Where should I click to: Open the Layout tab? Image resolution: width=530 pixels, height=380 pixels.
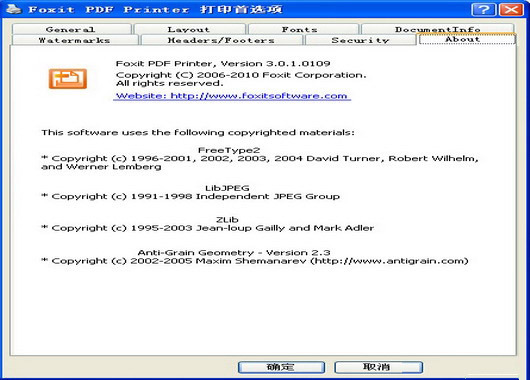[189, 29]
